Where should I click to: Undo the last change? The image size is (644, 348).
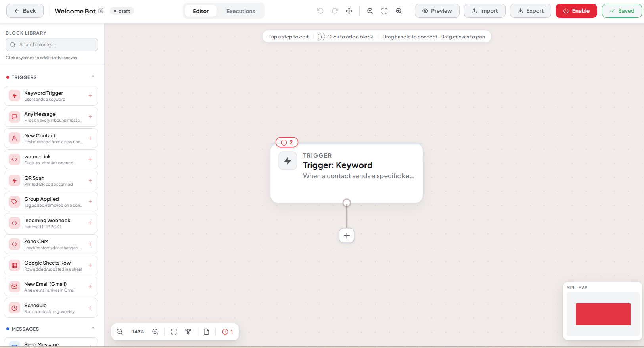pyautogui.click(x=320, y=11)
